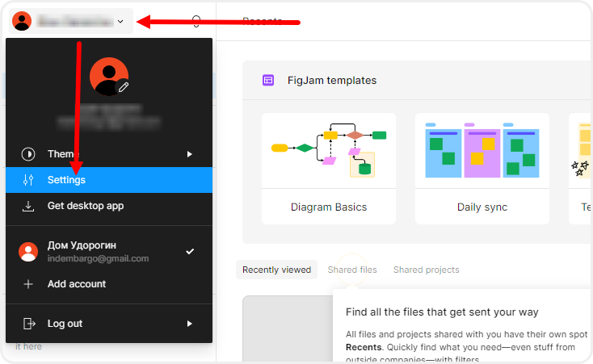Click the checkmark beside Дом Удорогин account

190,252
